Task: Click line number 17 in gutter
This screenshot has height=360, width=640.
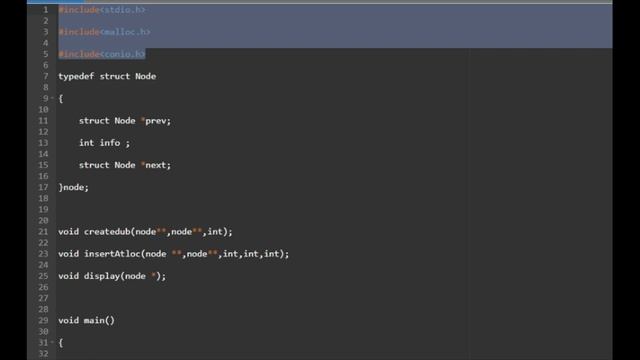Action: pos(43,187)
